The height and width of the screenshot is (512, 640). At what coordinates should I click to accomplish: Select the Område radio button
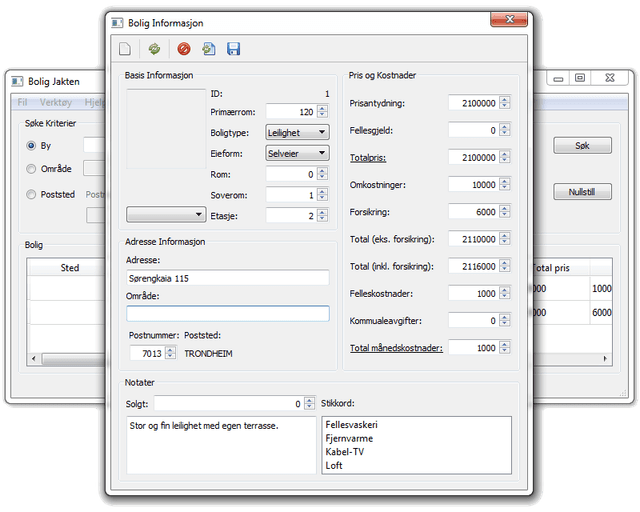point(31,169)
